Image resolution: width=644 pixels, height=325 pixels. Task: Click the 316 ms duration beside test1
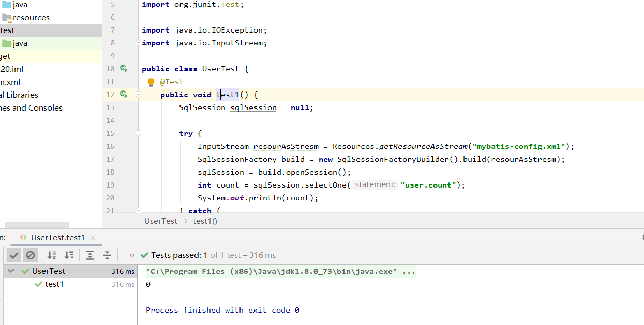coord(123,284)
